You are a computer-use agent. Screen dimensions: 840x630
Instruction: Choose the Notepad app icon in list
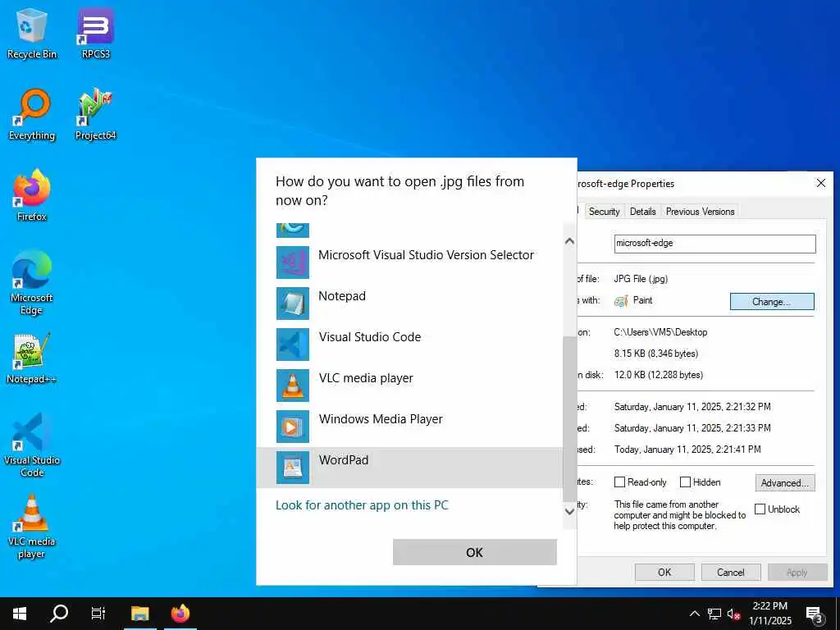[x=293, y=304]
